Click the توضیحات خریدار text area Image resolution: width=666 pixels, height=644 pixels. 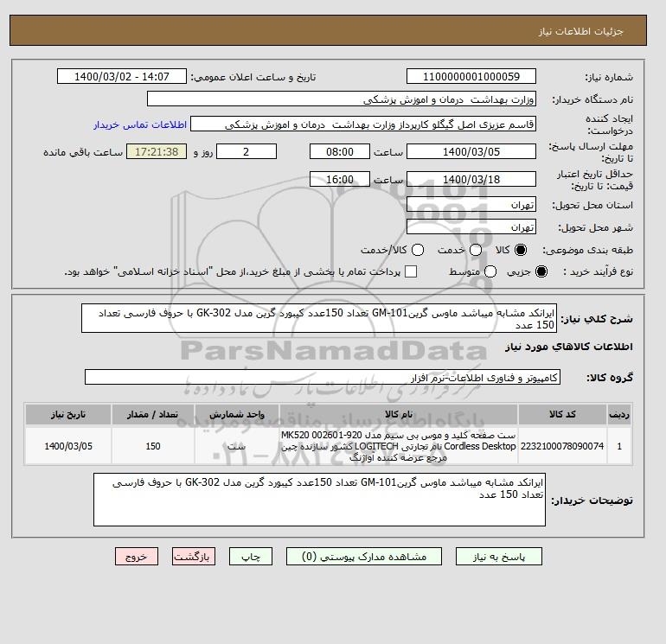319,500
